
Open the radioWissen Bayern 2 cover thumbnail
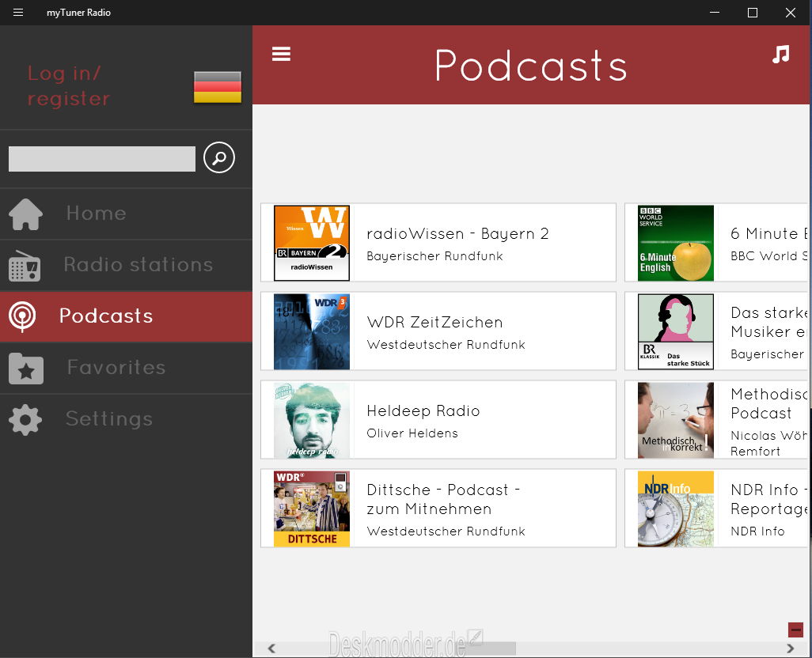312,243
